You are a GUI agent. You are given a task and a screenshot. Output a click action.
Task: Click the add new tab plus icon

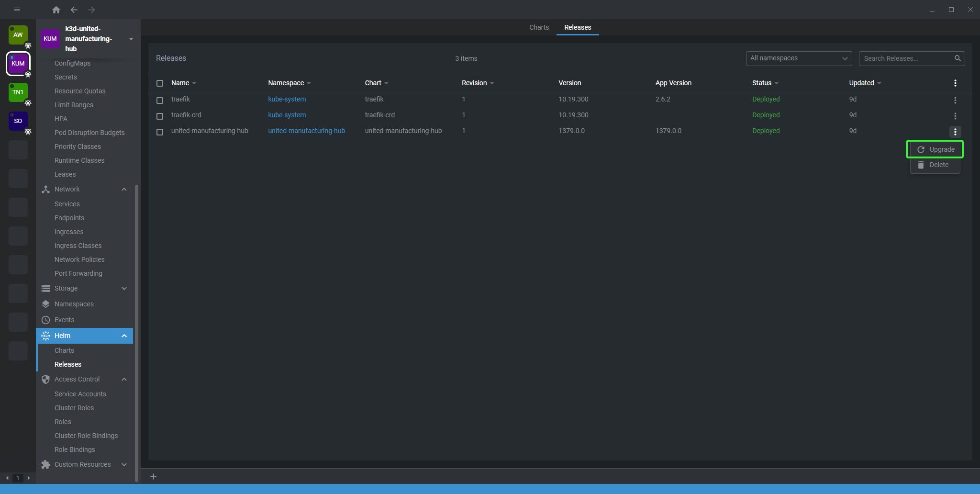(x=153, y=476)
